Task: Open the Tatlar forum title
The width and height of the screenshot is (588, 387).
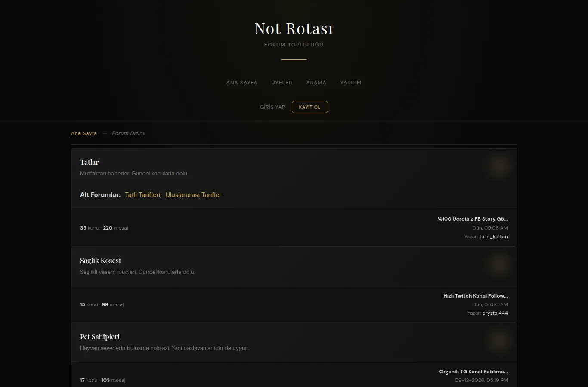Action: click(90, 162)
